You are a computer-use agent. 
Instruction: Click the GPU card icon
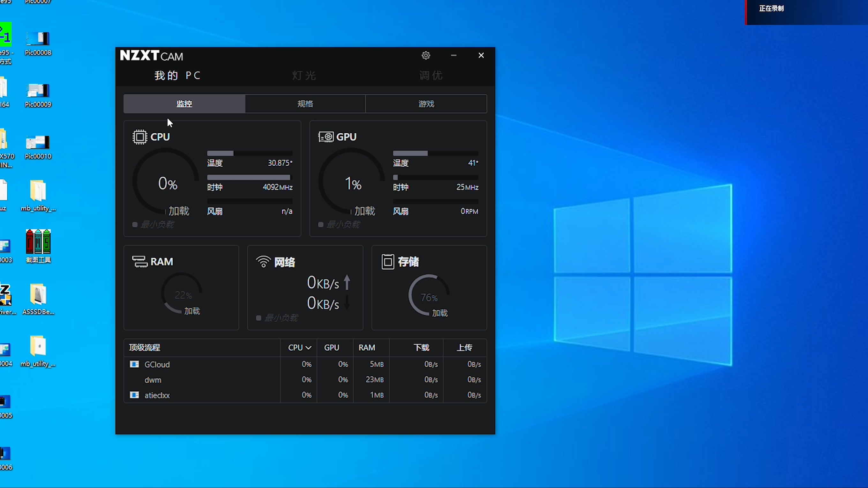[325, 137]
